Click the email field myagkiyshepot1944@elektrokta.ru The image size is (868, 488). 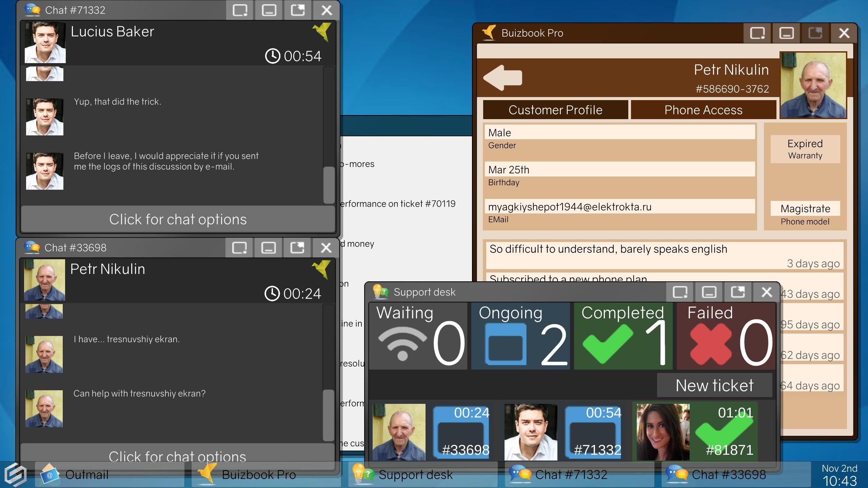[620, 206]
